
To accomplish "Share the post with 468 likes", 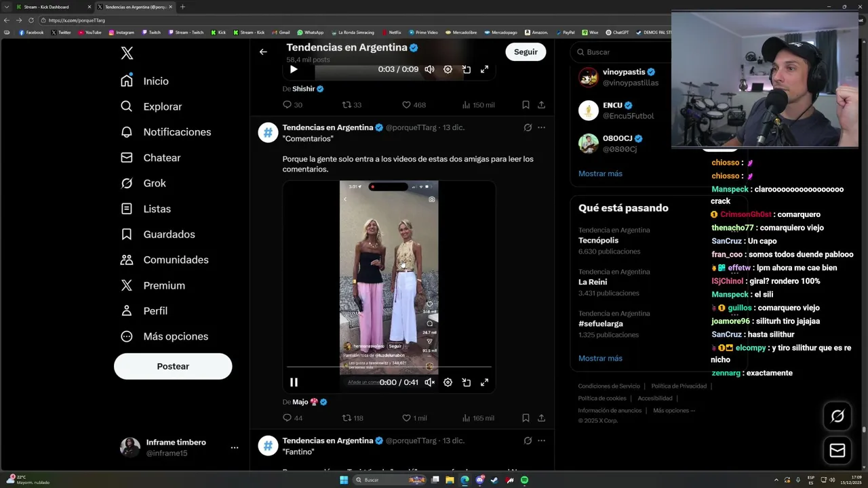I will [541, 105].
